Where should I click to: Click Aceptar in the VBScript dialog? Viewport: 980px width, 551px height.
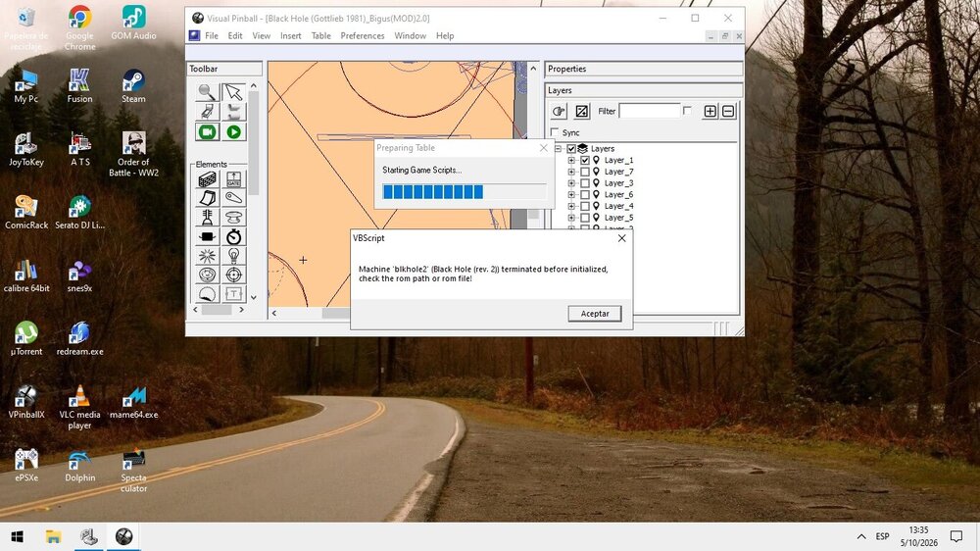click(x=595, y=314)
